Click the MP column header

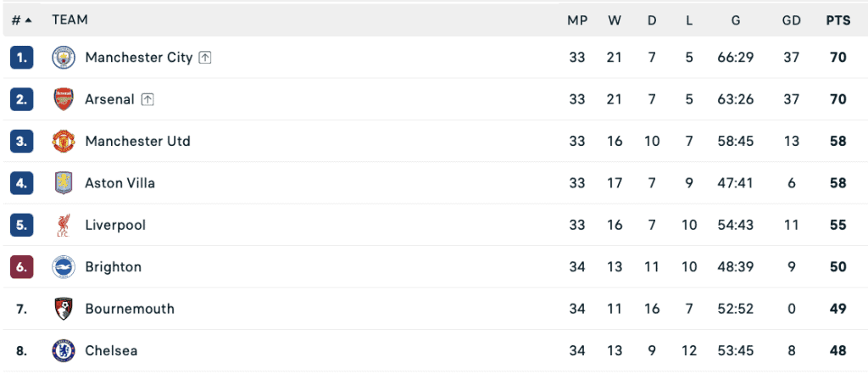[x=577, y=20]
